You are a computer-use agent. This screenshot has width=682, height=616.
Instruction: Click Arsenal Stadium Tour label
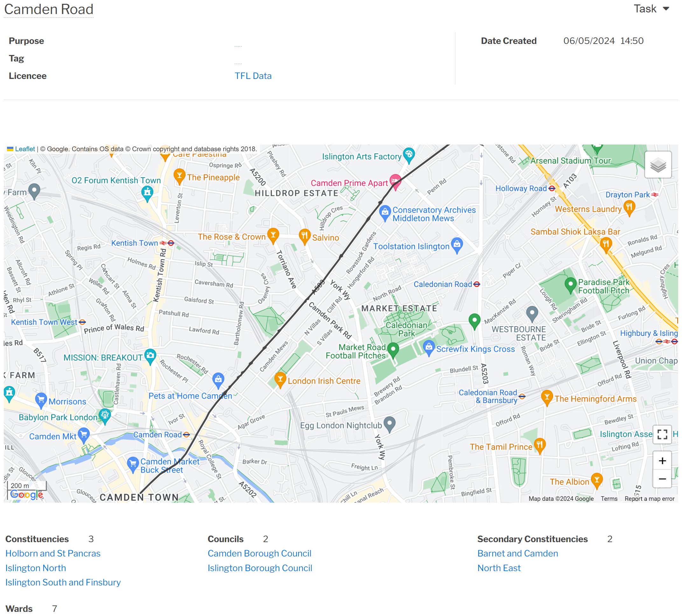click(x=570, y=161)
